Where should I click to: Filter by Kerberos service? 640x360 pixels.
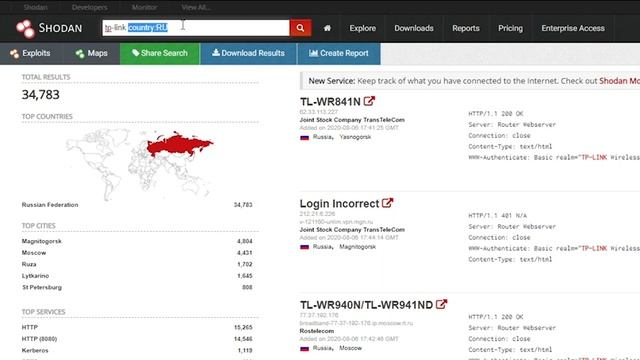pos(35,350)
